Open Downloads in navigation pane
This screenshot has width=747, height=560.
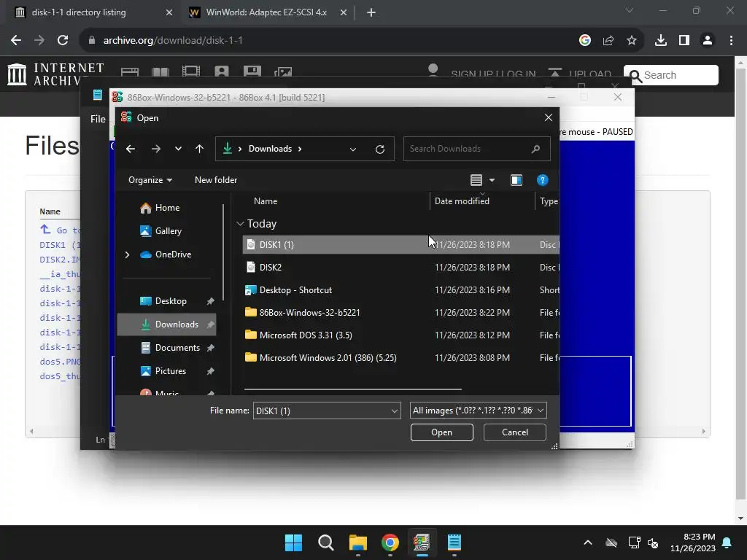167,324
